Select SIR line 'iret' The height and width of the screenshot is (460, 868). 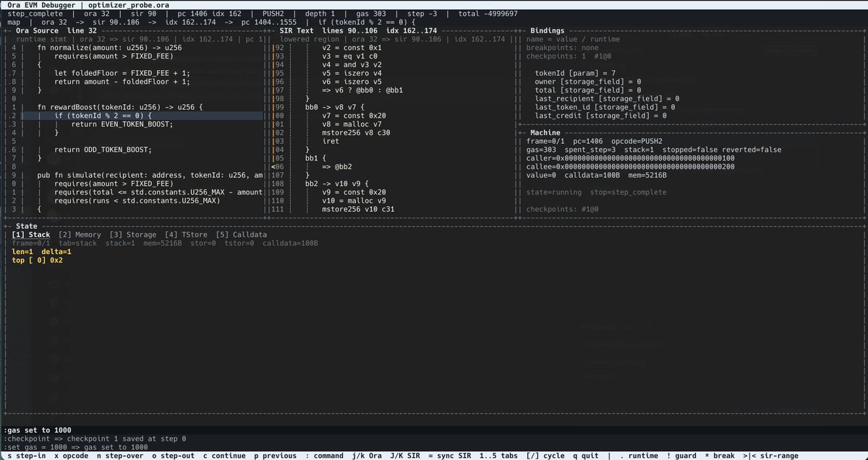(x=331, y=141)
